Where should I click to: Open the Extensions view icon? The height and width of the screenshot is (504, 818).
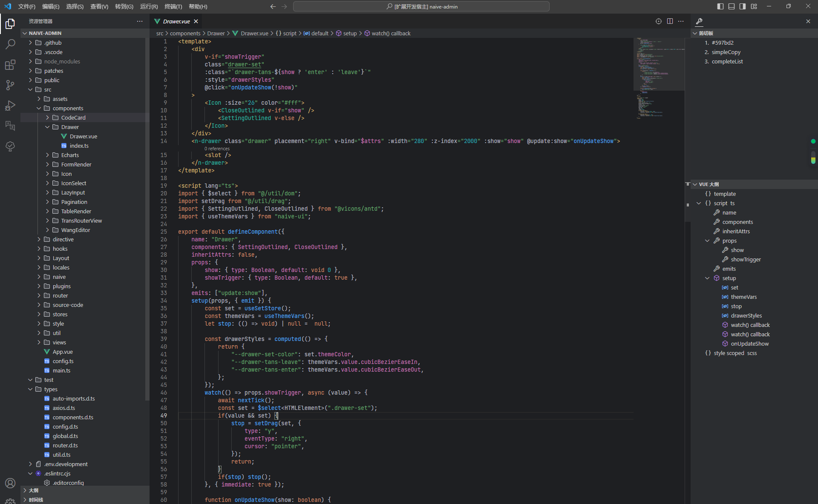[x=10, y=65]
